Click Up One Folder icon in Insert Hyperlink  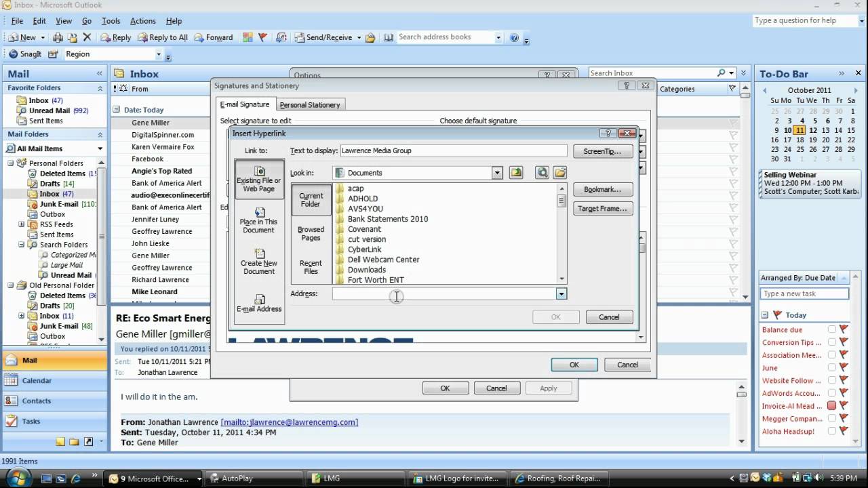[516, 173]
